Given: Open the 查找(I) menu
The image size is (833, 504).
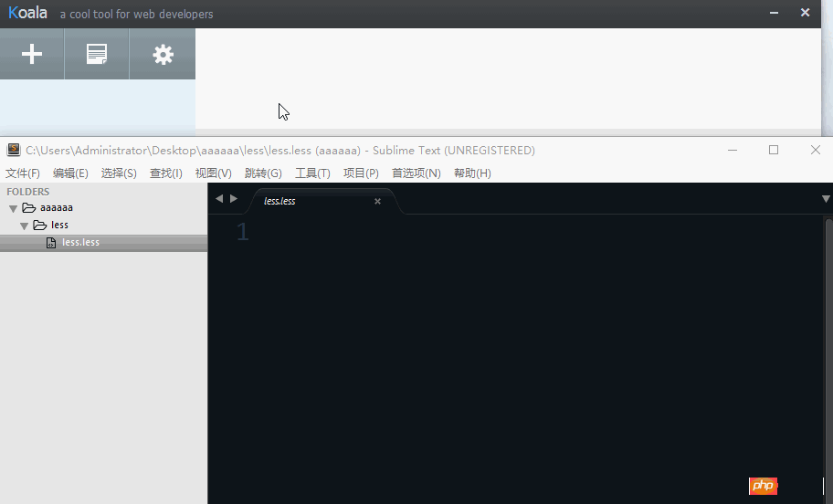Looking at the screenshot, I should (x=165, y=173).
